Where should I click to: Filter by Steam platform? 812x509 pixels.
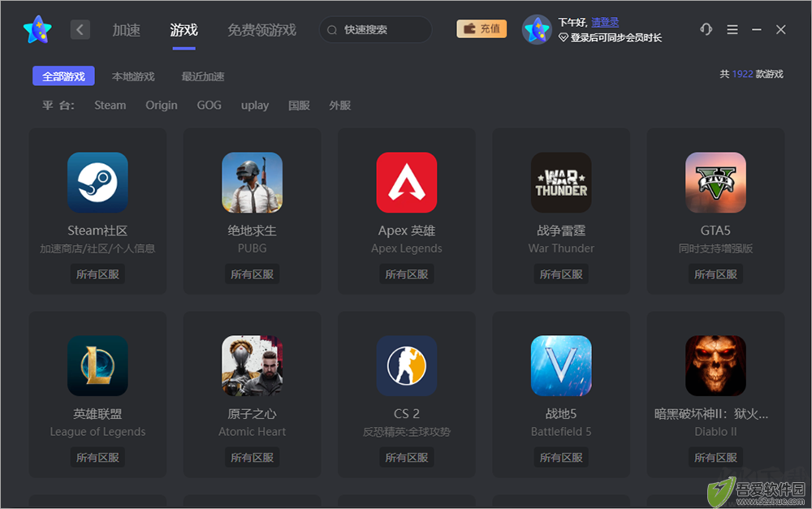110,105
